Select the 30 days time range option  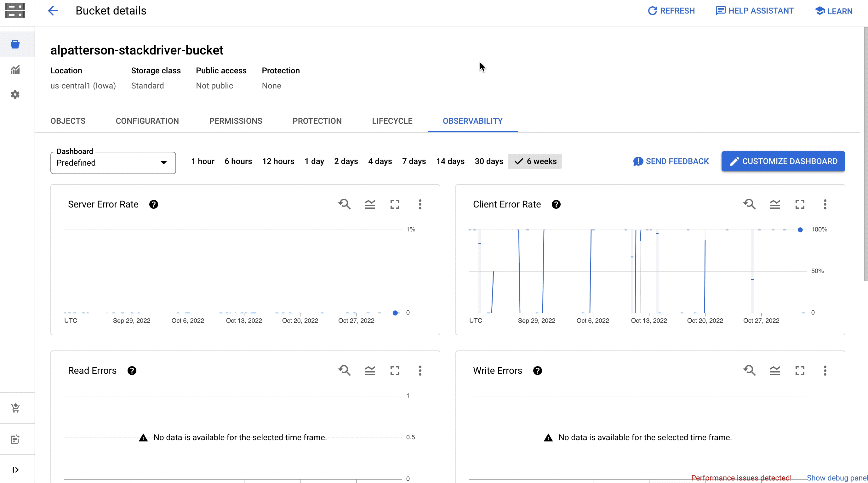(488, 161)
